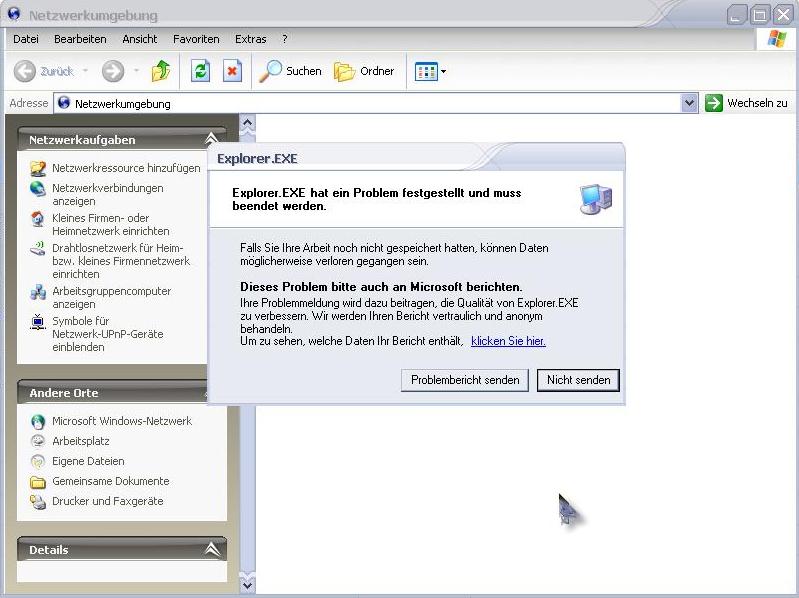Viewport: 799px width, 598px height.
Task: Open the Bearbeiten menu
Action: pyautogui.click(x=80, y=39)
